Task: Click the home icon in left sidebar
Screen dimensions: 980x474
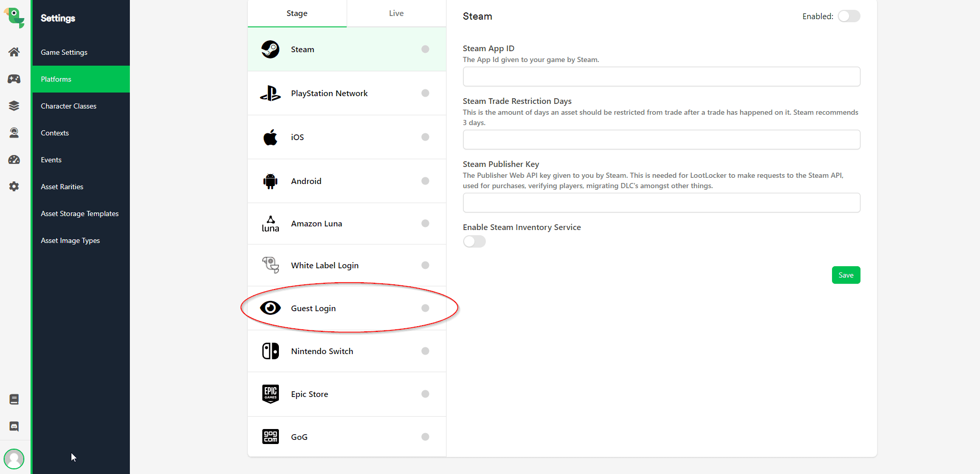Action: tap(14, 52)
